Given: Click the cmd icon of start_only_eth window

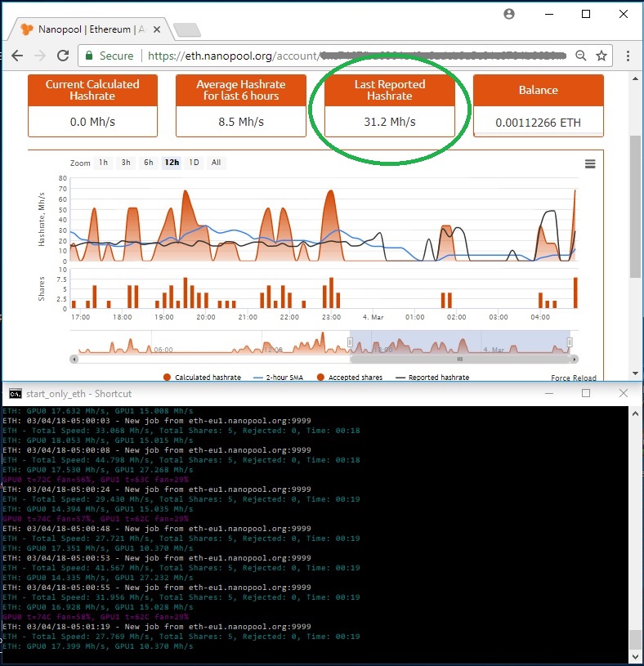Looking at the screenshot, I should pos(16,394).
